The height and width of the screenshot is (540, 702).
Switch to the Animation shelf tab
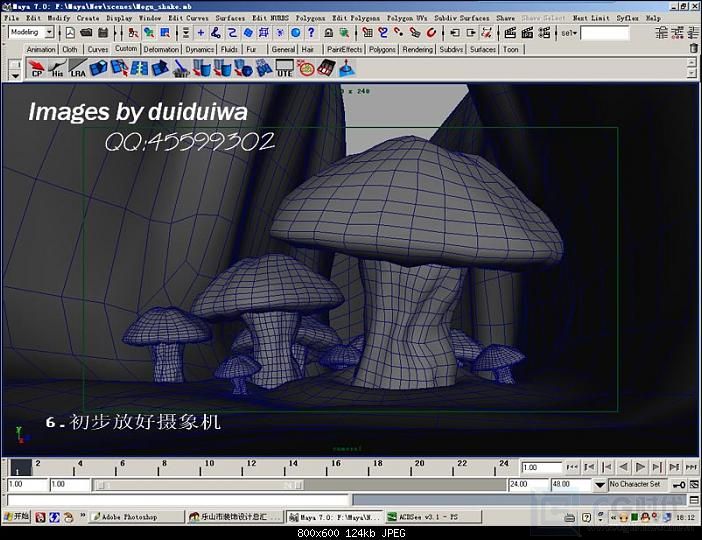pyautogui.click(x=41, y=49)
